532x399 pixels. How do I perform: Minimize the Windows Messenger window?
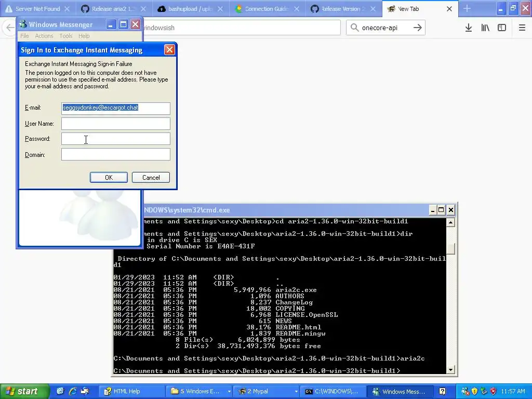tap(111, 24)
